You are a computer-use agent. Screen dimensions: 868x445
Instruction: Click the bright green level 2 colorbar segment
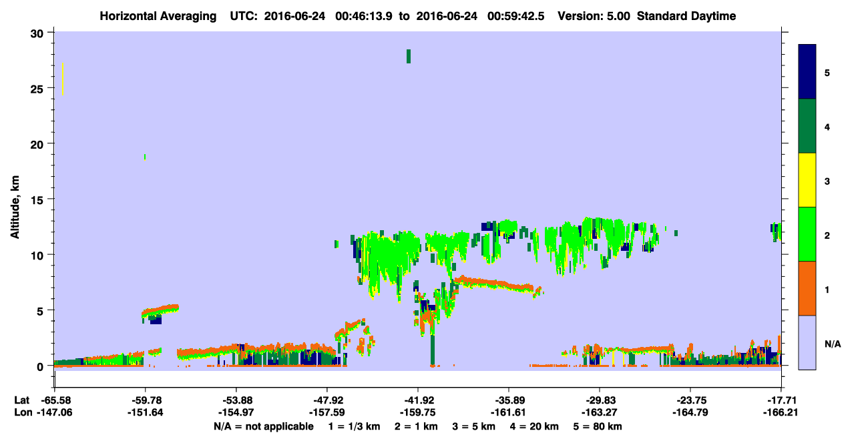(807, 234)
